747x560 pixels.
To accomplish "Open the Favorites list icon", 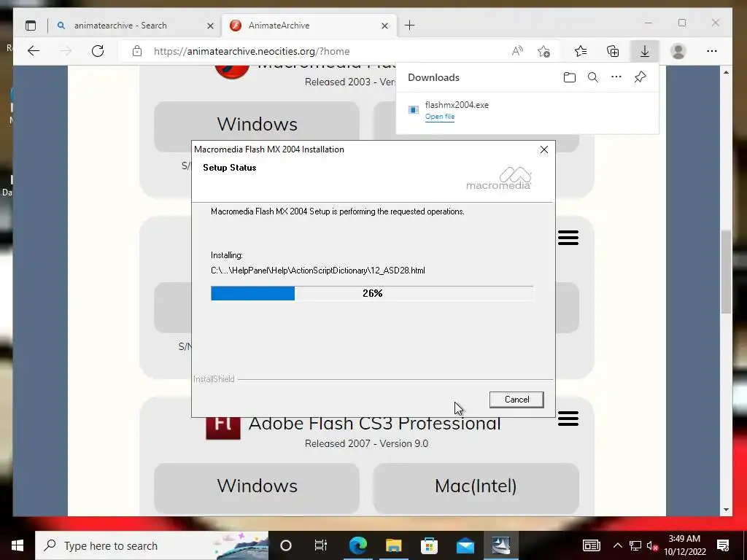I will click(x=580, y=51).
